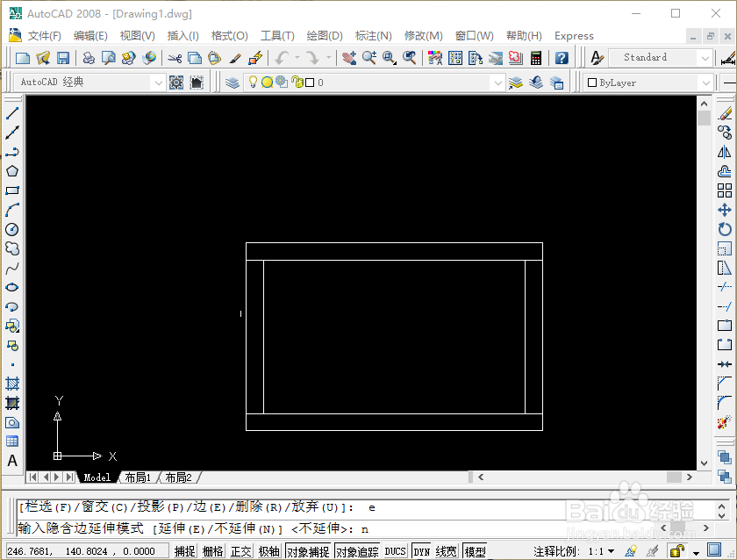The width and height of the screenshot is (737, 560).
Task: Expand the layer list dropdown
Action: point(498,83)
